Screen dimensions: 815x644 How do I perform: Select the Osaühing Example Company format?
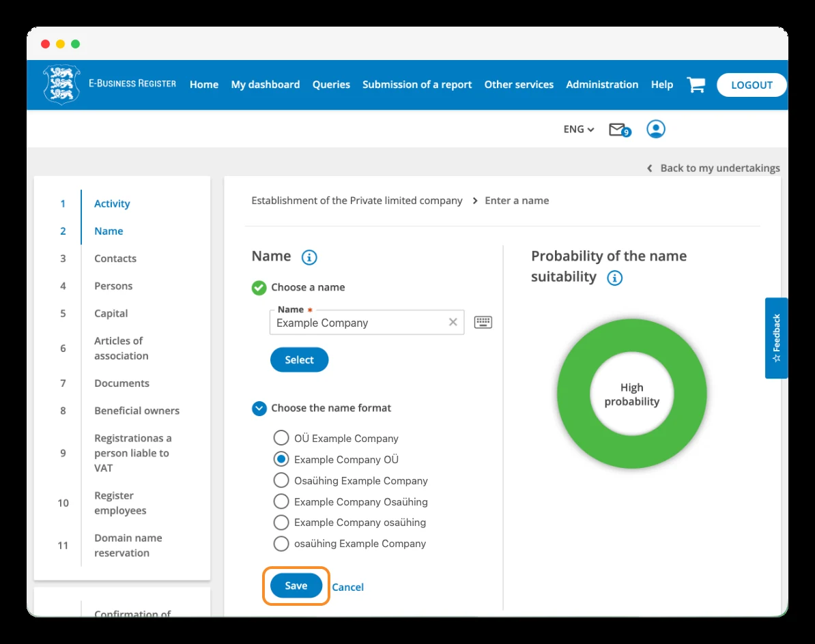[x=281, y=480]
